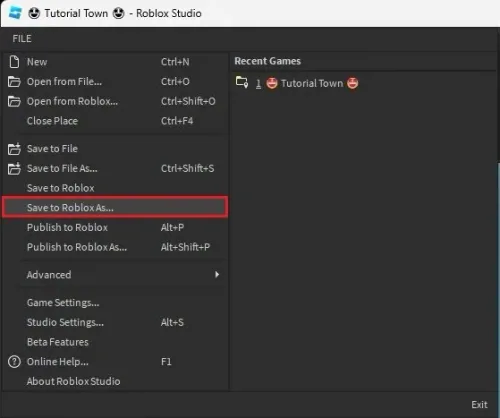Expand the Advanced submenu arrow
The image size is (500, 418).
217,275
